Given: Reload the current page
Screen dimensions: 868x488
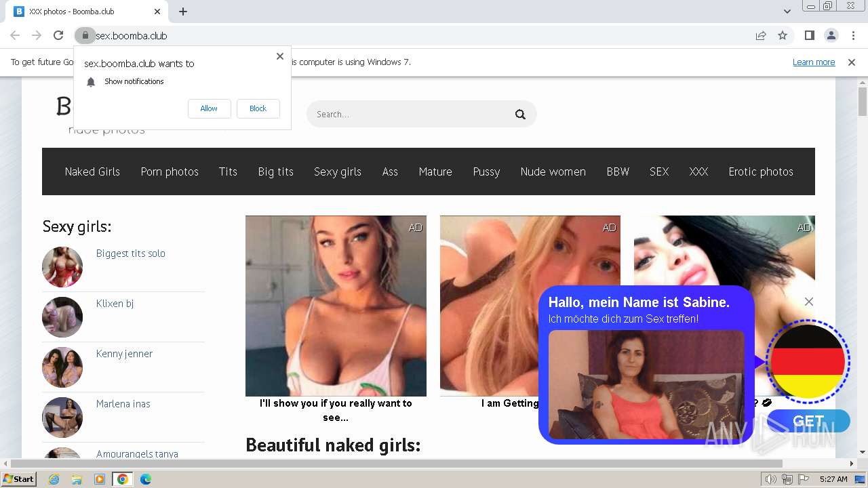Looking at the screenshot, I should (58, 35).
